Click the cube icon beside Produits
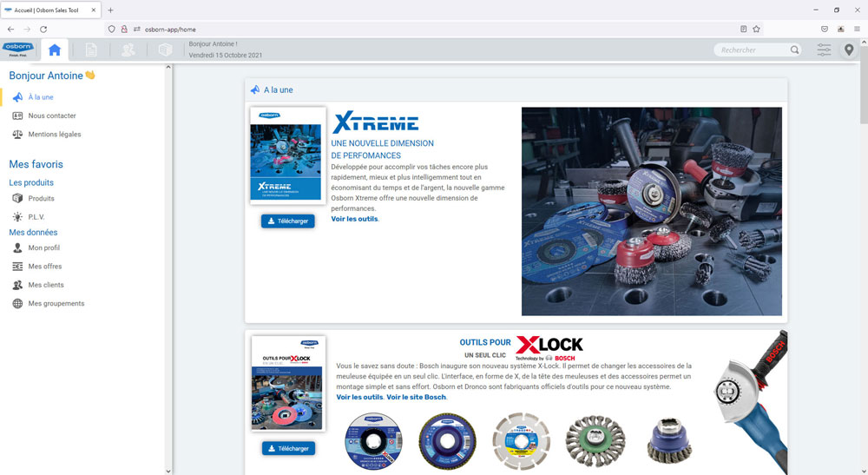 [x=17, y=198]
